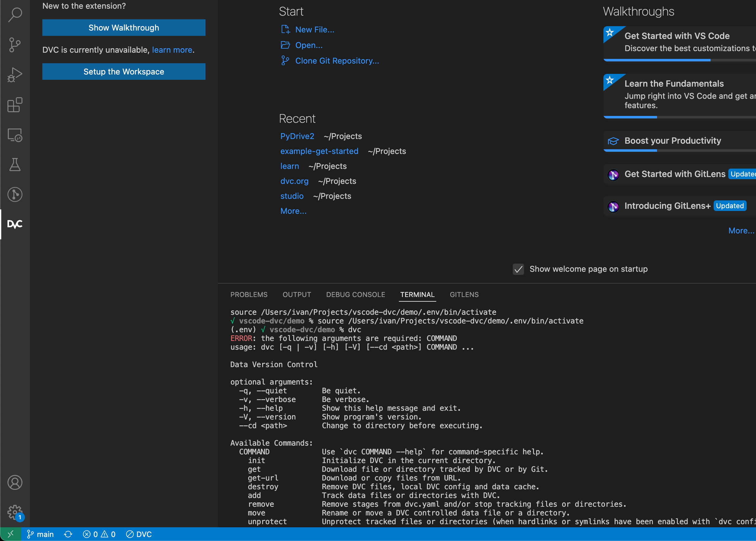Open recent project example-get-started
The height and width of the screenshot is (541, 756).
pos(319,151)
